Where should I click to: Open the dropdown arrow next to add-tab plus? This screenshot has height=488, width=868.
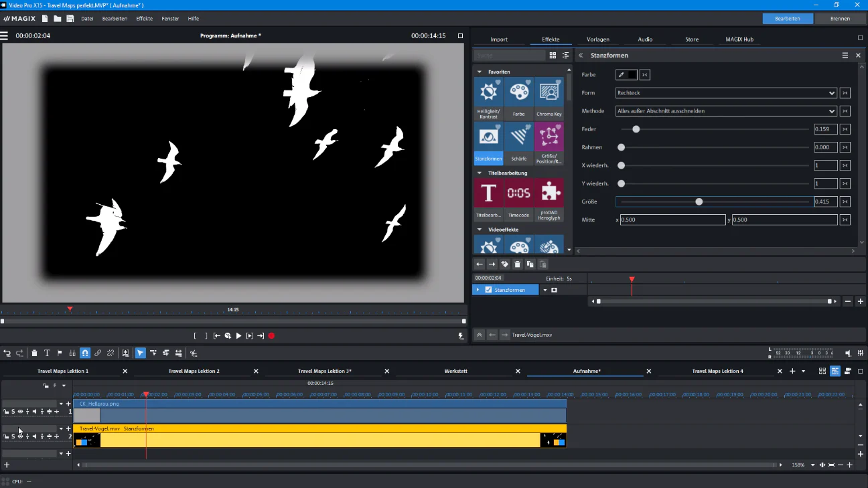pos(803,371)
